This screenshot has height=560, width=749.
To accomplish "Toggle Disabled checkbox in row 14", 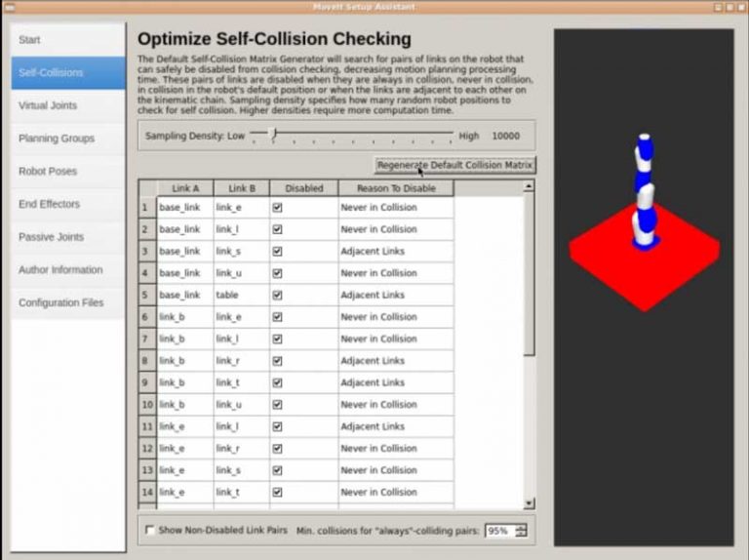I will pos(278,493).
